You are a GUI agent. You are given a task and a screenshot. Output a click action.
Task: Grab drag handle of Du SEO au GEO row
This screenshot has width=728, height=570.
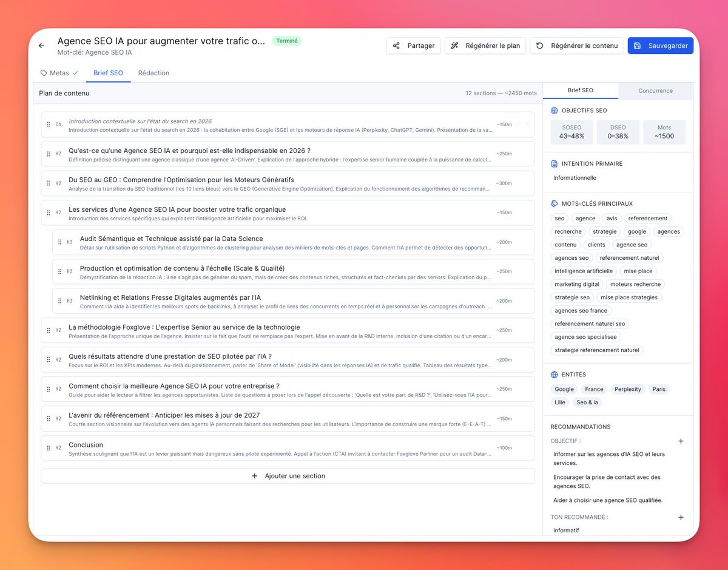49,183
